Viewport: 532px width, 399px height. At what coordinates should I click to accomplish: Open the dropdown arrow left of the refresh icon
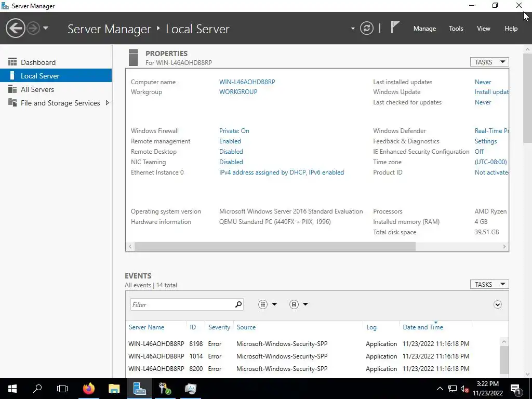tap(353, 29)
